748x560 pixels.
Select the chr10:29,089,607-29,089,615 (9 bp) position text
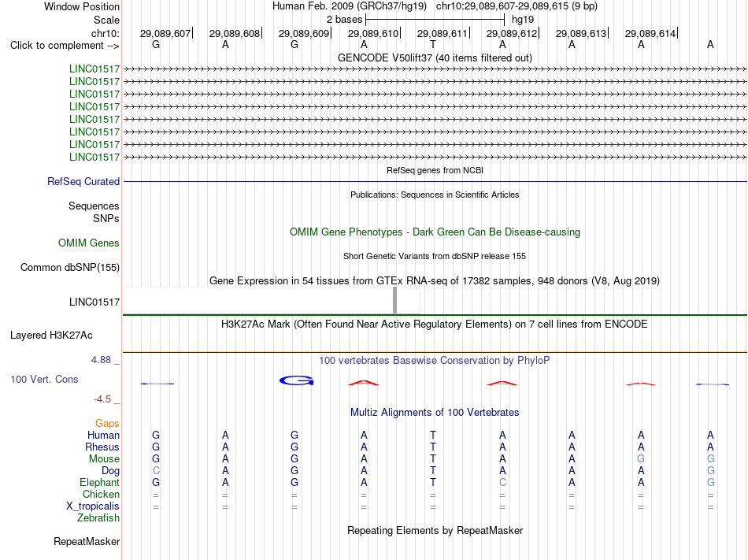[517, 6]
